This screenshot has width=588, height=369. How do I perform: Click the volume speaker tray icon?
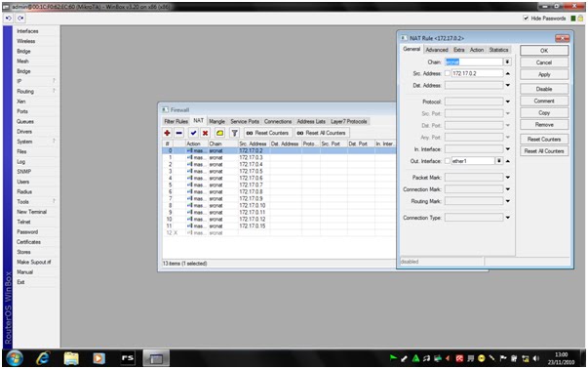coord(536,358)
